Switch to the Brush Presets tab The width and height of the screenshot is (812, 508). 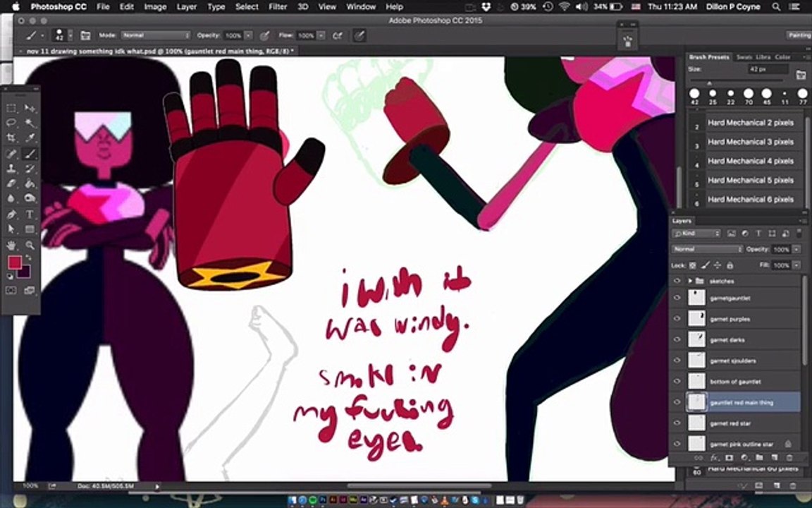[x=709, y=57]
